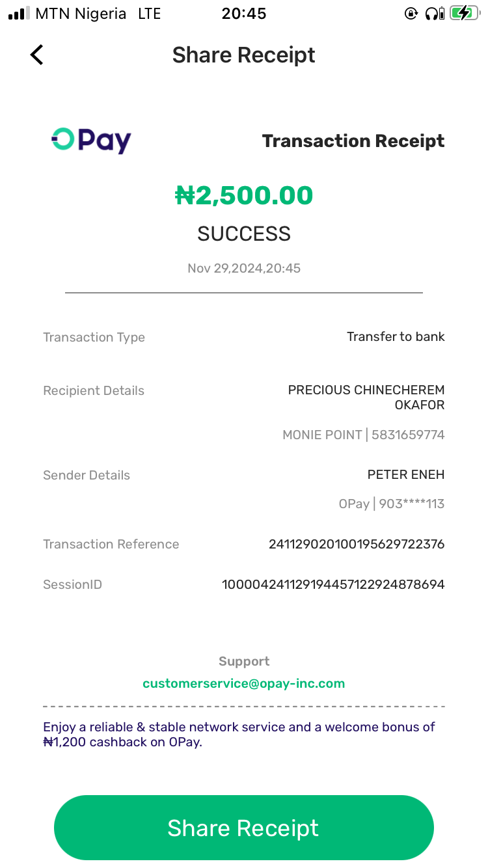The height and width of the screenshot is (868, 488).
Task: Tap the SUCCESS status text
Action: (244, 234)
